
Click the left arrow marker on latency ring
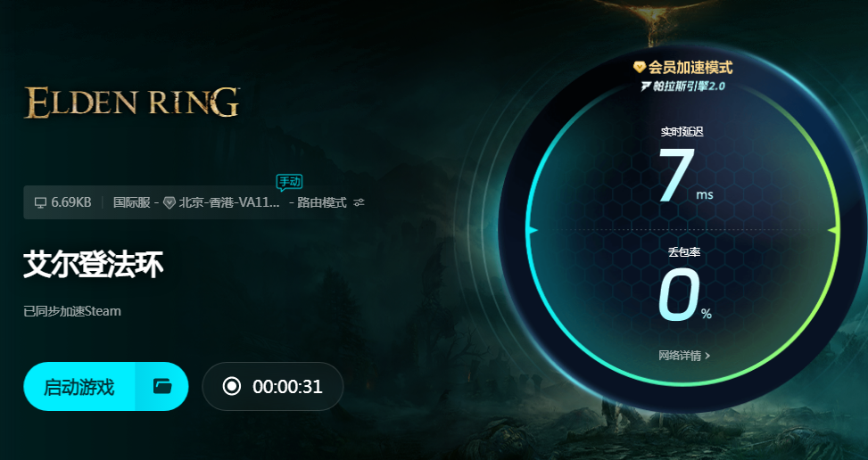(x=533, y=230)
